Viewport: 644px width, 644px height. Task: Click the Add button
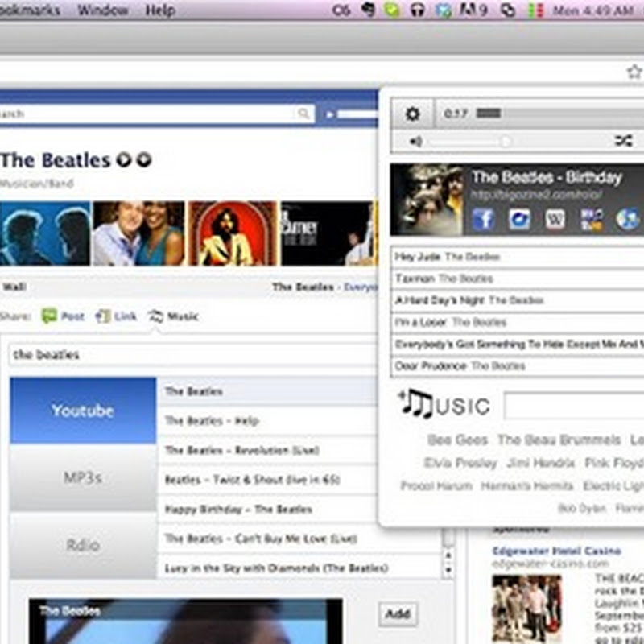[x=398, y=614]
